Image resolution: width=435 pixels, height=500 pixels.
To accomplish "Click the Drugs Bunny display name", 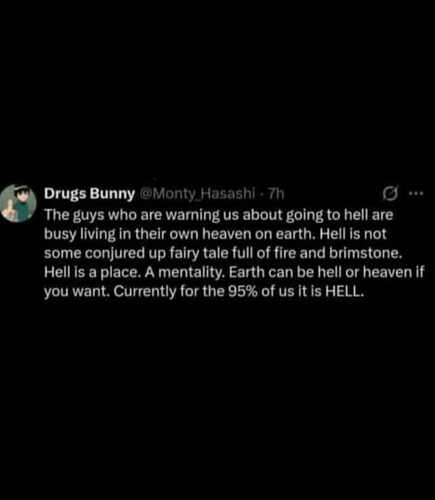I will 89,194.
